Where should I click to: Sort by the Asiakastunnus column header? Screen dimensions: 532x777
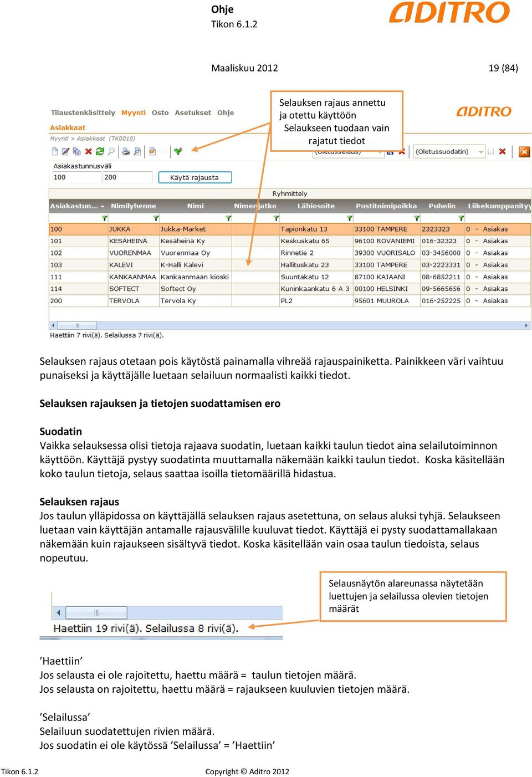(x=78, y=206)
